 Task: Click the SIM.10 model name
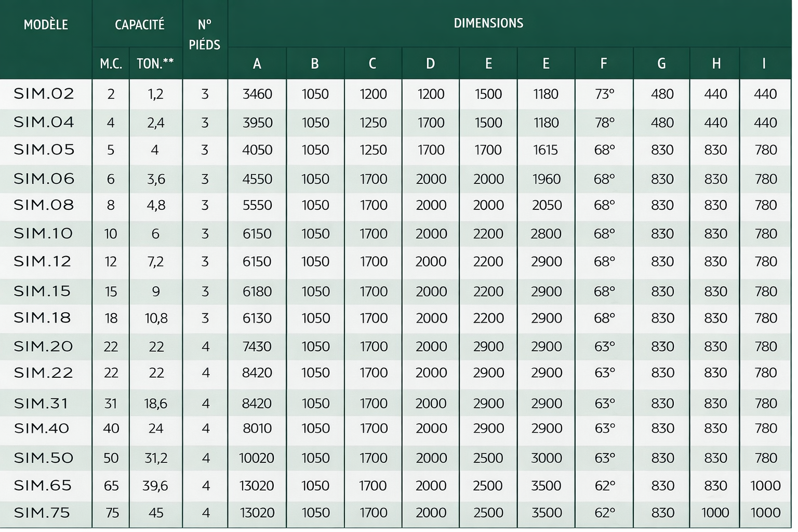(x=44, y=234)
